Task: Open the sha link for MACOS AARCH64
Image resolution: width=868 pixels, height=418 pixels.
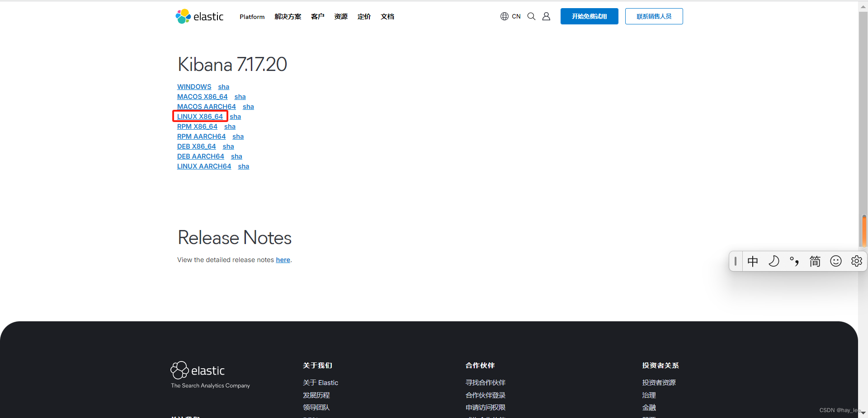Action: click(x=248, y=107)
